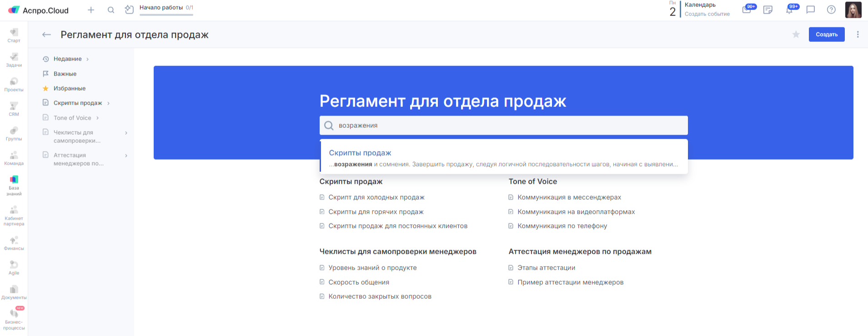Screen dimensions: 868x336
Task: Open the chat bubble icon
Action: pyautogui.click(x=810, y=10)
